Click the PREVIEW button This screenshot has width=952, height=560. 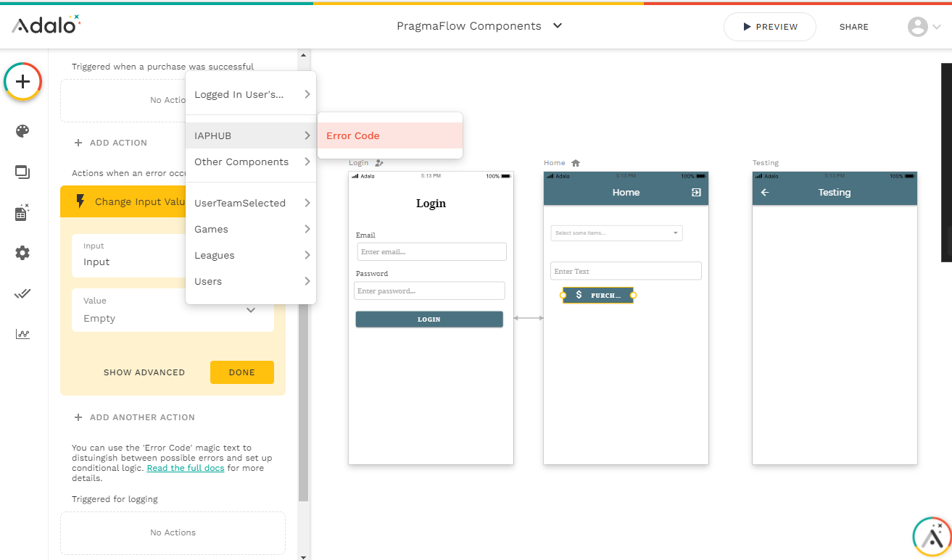(770, 27)
